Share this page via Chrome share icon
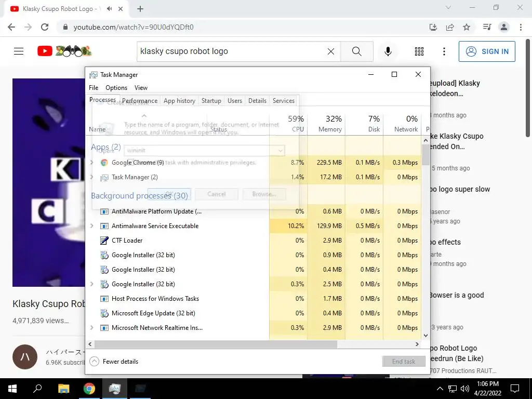Viewport: 532px width, 399px height. click(450, 27)
